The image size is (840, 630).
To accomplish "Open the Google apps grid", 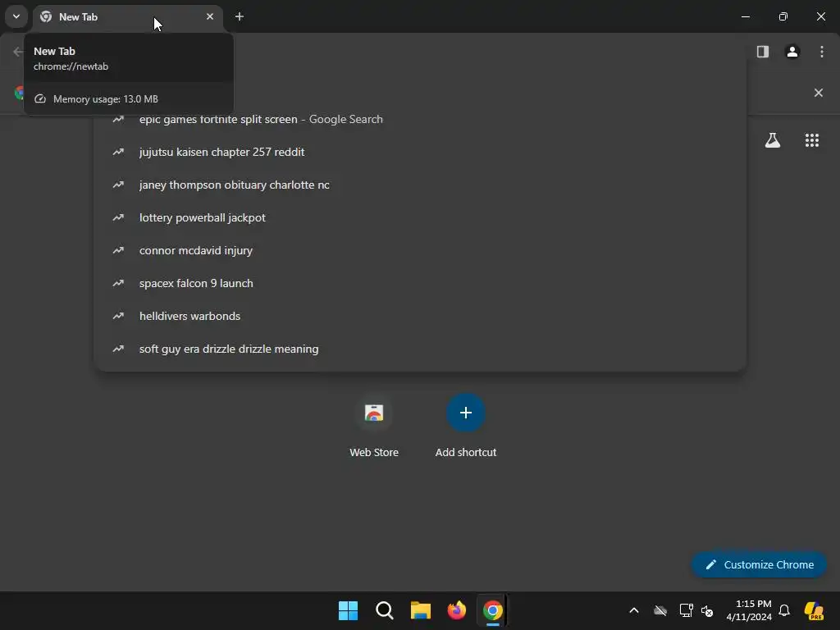I will (x=812, y=140).
